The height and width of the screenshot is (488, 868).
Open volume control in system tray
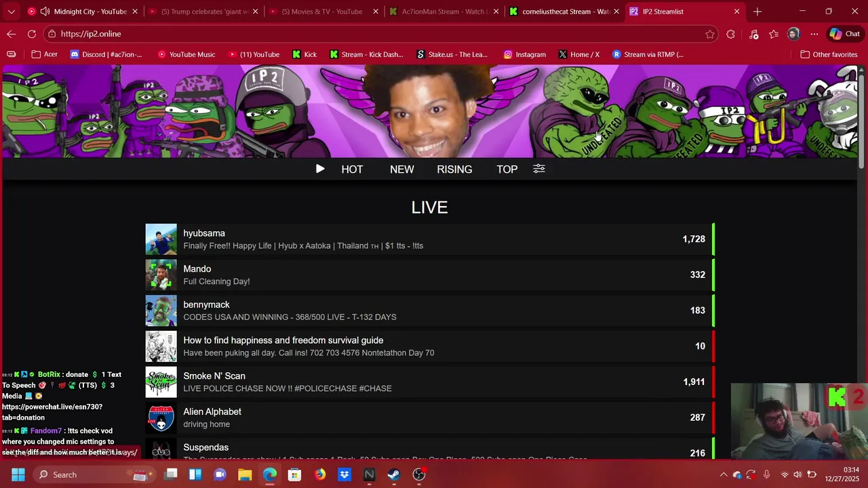(797, 474)
